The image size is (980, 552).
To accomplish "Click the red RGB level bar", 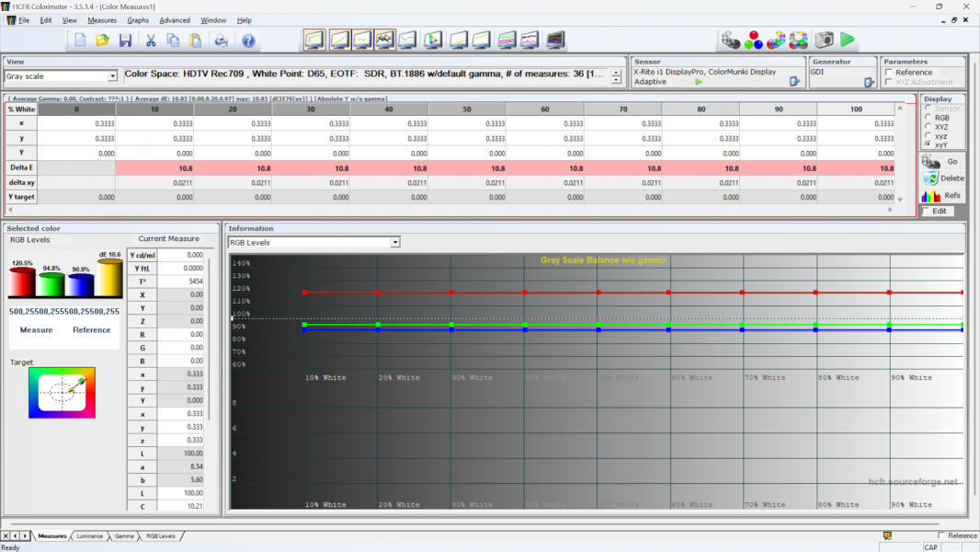I will 22,282.
